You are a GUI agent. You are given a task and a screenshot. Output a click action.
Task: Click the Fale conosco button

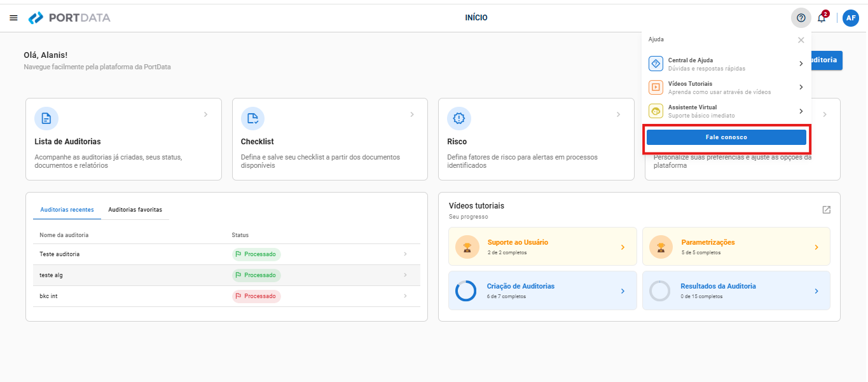click(726, 137)
